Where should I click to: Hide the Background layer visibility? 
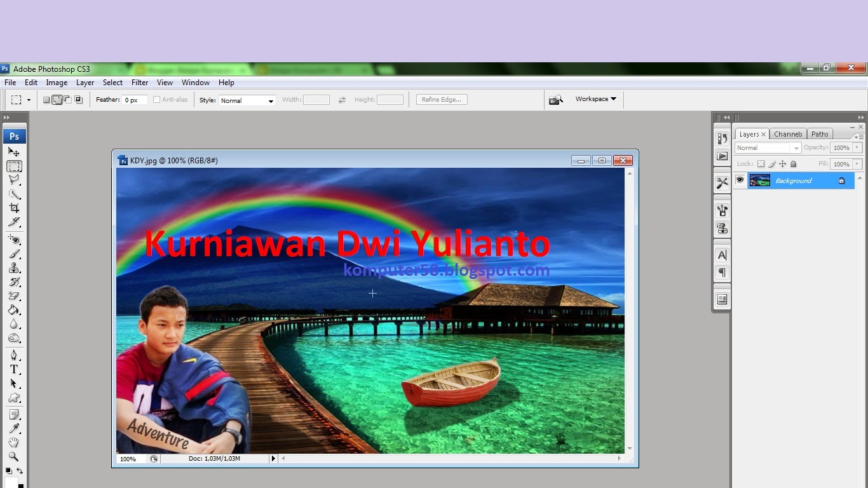(x=740, y=180)
